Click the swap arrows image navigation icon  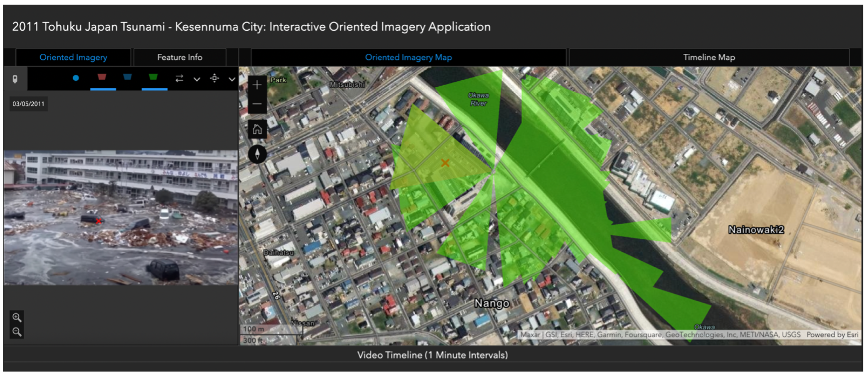(x=179, y=78)
